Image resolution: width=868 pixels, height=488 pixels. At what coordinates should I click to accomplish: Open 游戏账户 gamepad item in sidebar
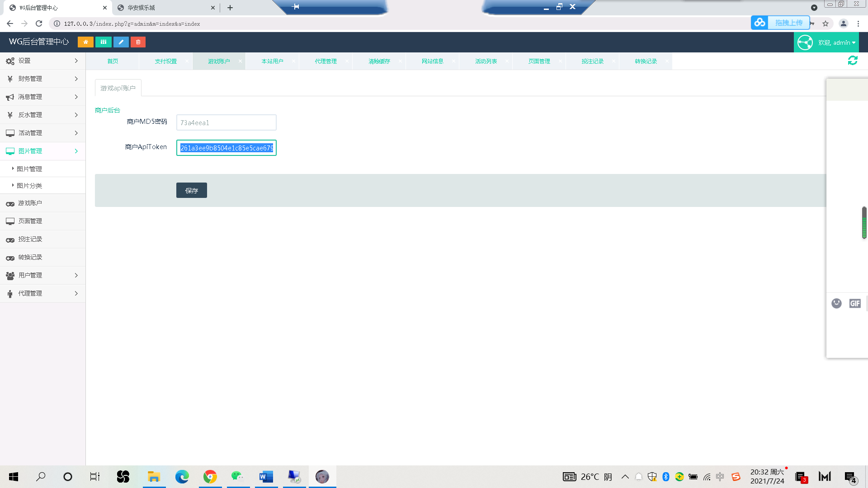coord(30,203)
